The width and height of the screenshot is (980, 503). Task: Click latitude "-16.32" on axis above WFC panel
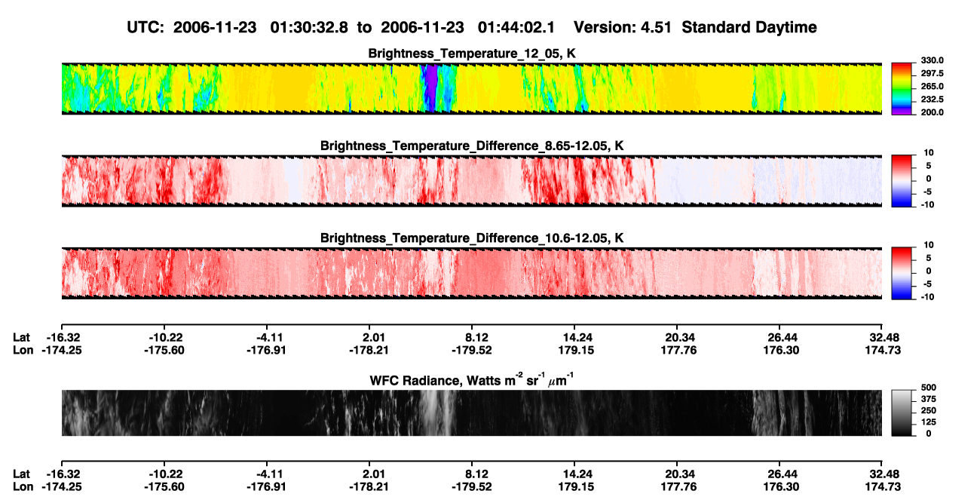[62, 338]
